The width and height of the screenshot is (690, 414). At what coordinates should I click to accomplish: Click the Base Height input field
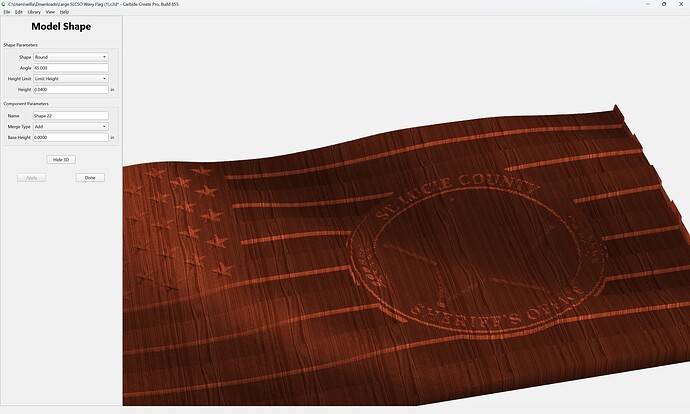point(71,137)
